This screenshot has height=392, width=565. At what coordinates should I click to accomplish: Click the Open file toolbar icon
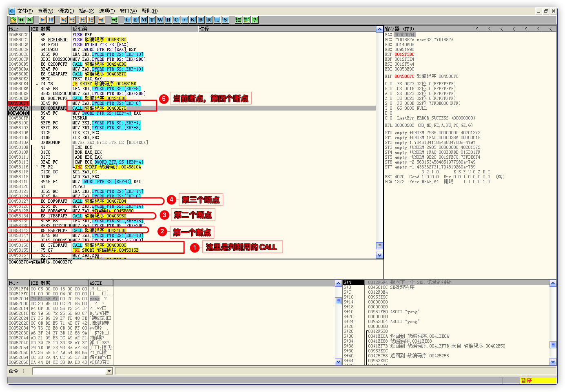click(13, 20)
